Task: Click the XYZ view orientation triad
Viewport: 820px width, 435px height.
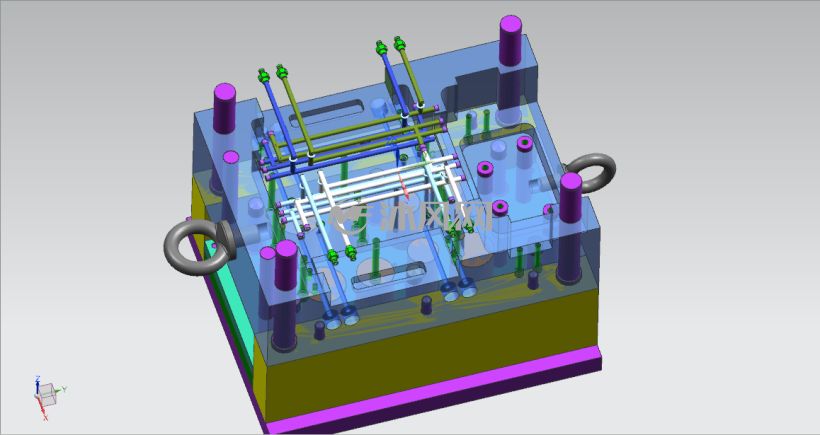Action: click(x=48, y=397)
